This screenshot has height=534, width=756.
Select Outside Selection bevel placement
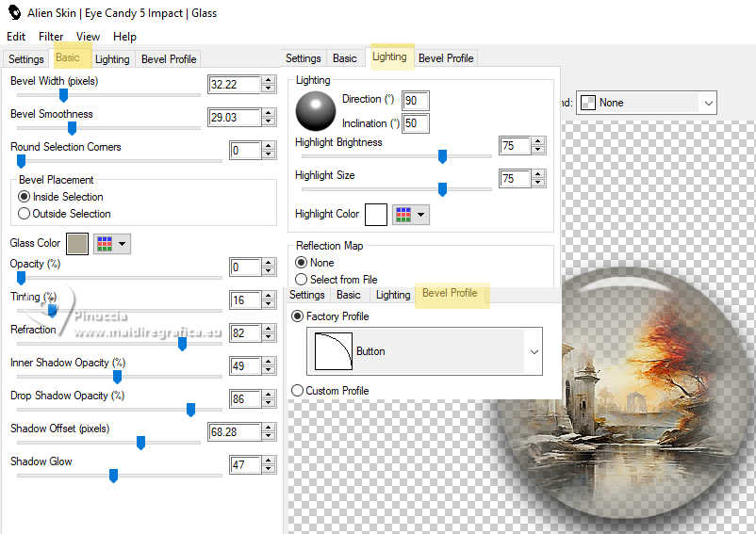64,214
